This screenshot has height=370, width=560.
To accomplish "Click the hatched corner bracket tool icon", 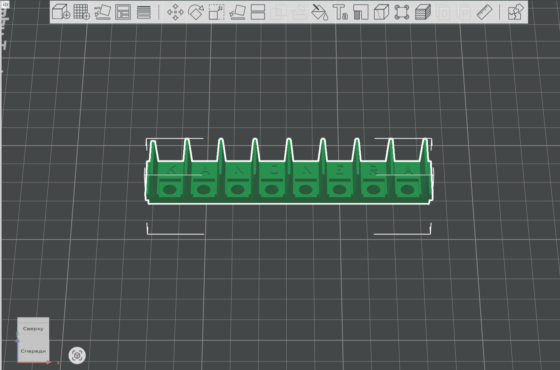I will 361,12.
